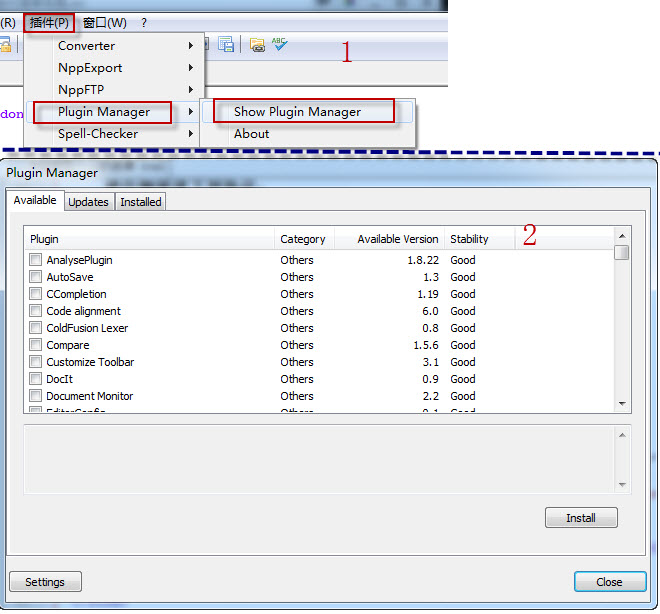The image size is (660, 614).
Task: Select the DocIt plugin name
Action: point(59,379)
